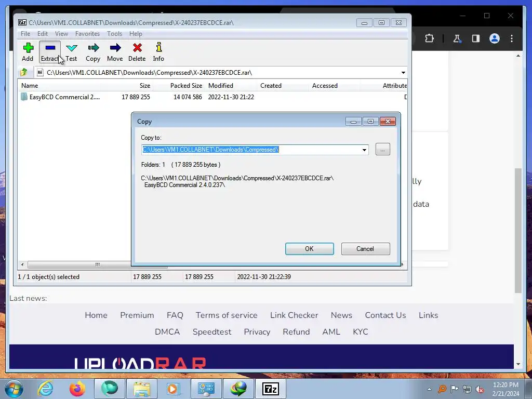Open Windows Explorer folder taskbar icon
532x399 pixels.
142,389
